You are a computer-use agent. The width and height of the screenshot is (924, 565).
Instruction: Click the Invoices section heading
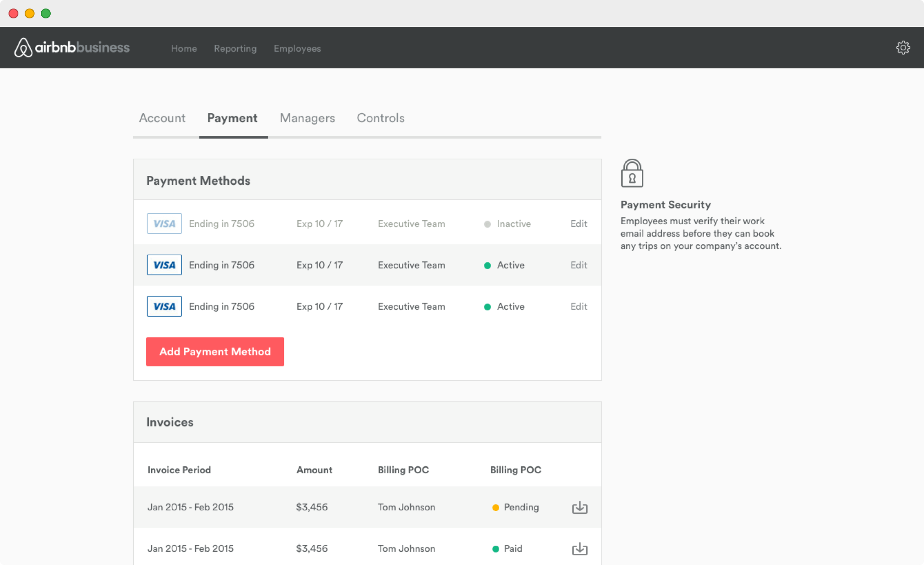pyautogui.click(x=170, y=422)
